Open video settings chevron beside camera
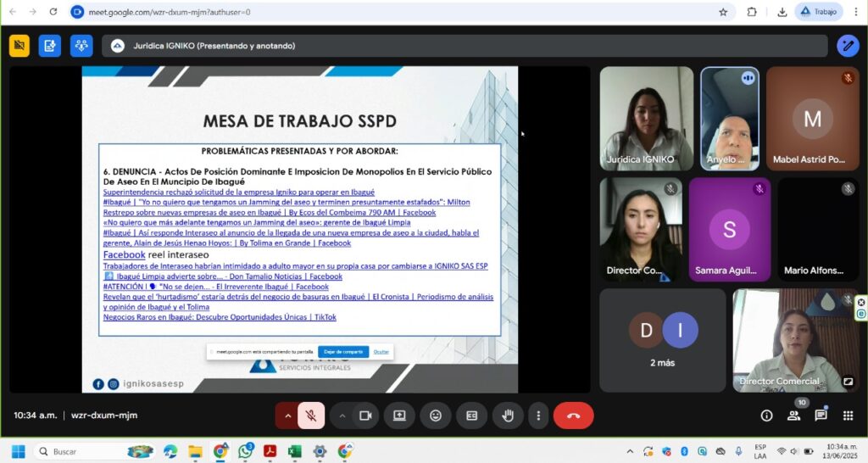The height and width of the screenshot is (463, 868). click(x=342, y=416)
